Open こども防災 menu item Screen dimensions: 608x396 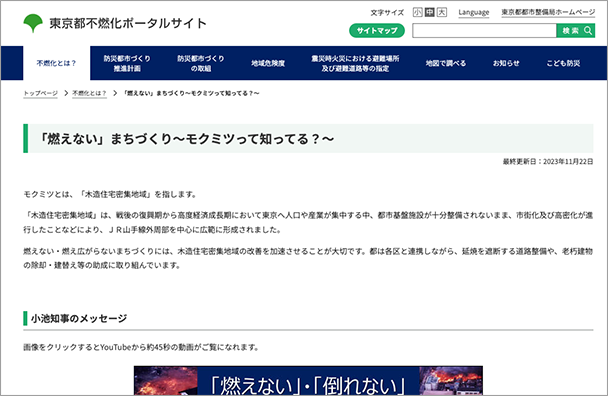coord(563,63)
